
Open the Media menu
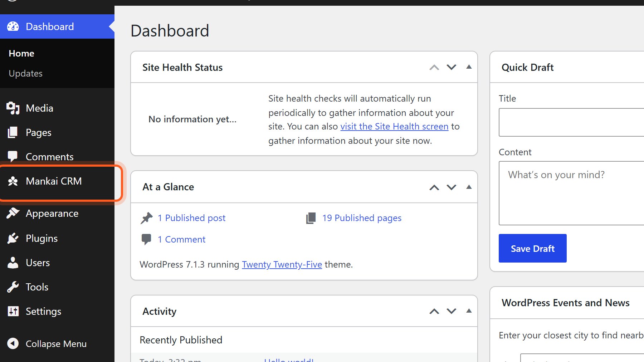tap(39, 108)
